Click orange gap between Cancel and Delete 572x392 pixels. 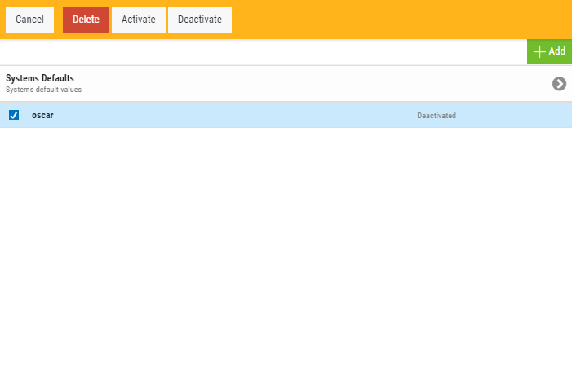tap(59, 20)
